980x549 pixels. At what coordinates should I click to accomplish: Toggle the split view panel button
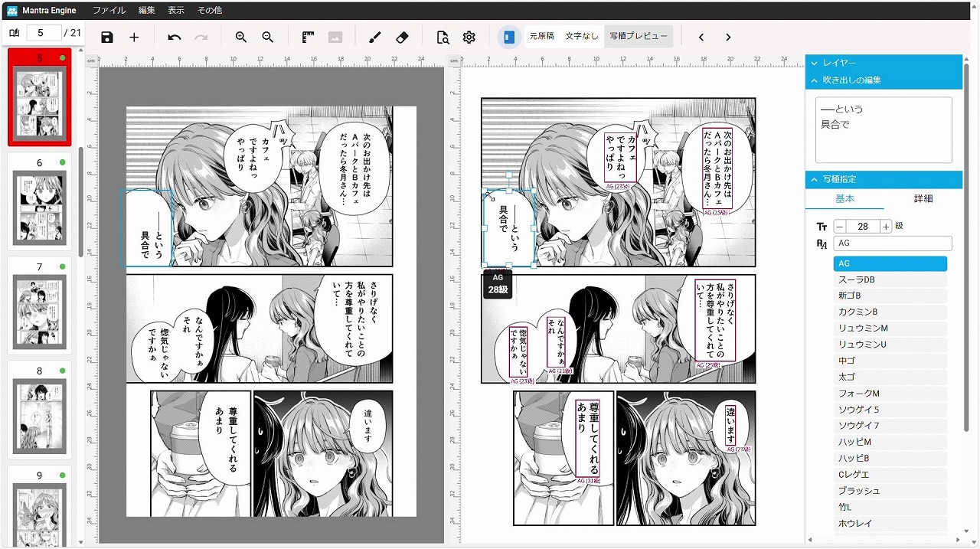click(509, 37)
